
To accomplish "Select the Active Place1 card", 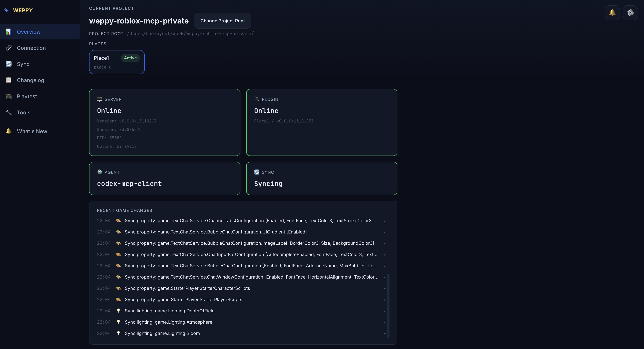I will 117,62.
